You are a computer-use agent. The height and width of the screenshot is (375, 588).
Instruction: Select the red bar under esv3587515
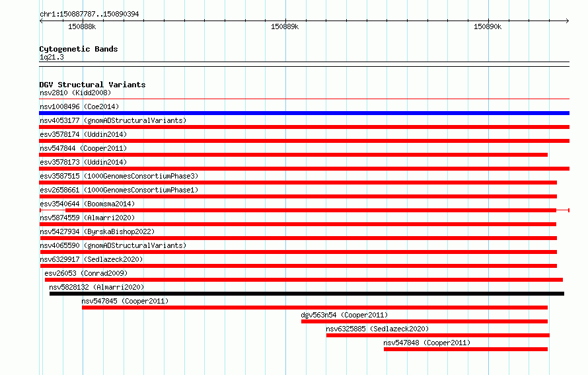pos(298,183)
